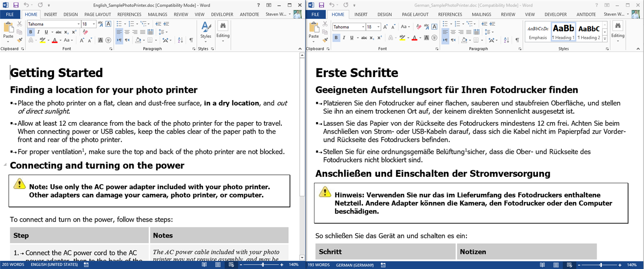Click GERMAN (GERMANY) language in status bar

[x=354, y=265]
